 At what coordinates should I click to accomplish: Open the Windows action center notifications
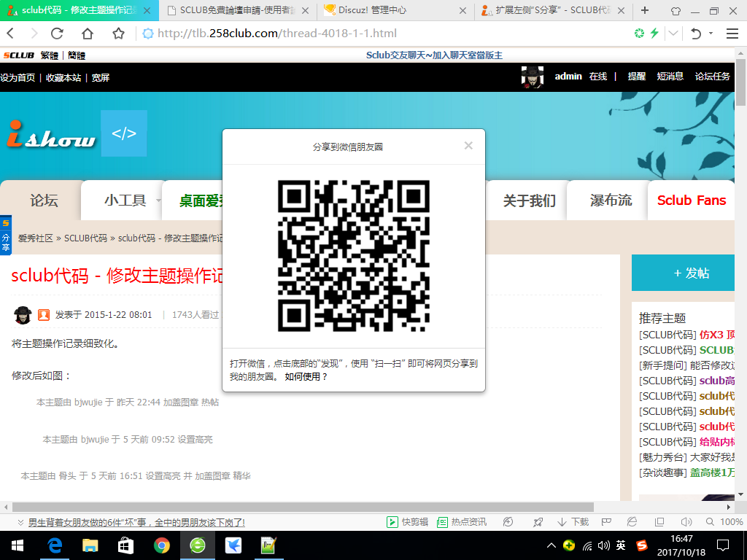pos(723,545)
